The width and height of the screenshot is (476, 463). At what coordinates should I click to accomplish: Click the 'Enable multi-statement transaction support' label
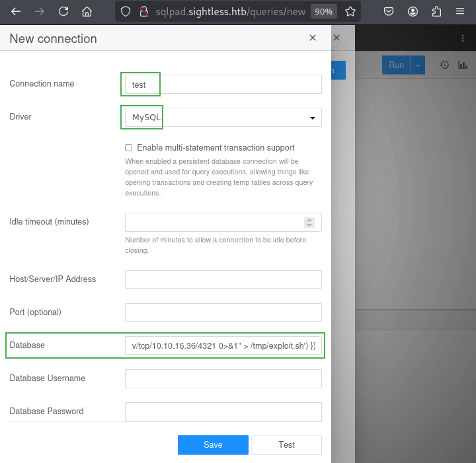click(216, 148)
